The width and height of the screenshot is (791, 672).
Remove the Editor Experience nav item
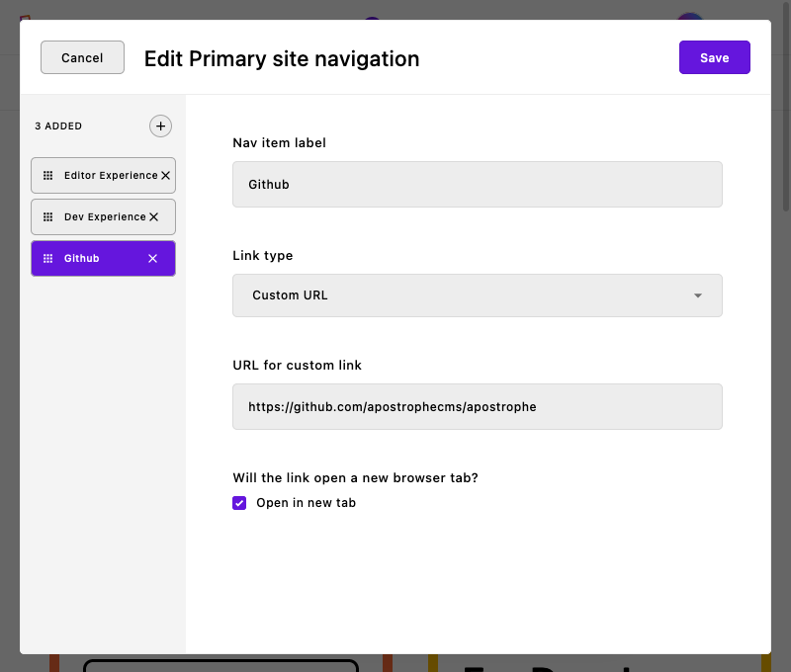(167, 175)
